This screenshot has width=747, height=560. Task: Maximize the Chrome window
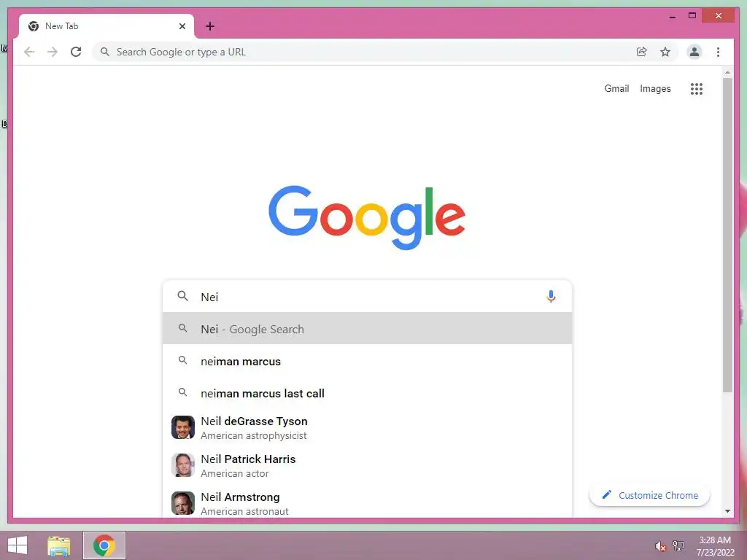pyautogui.click(x=692, y=16)
